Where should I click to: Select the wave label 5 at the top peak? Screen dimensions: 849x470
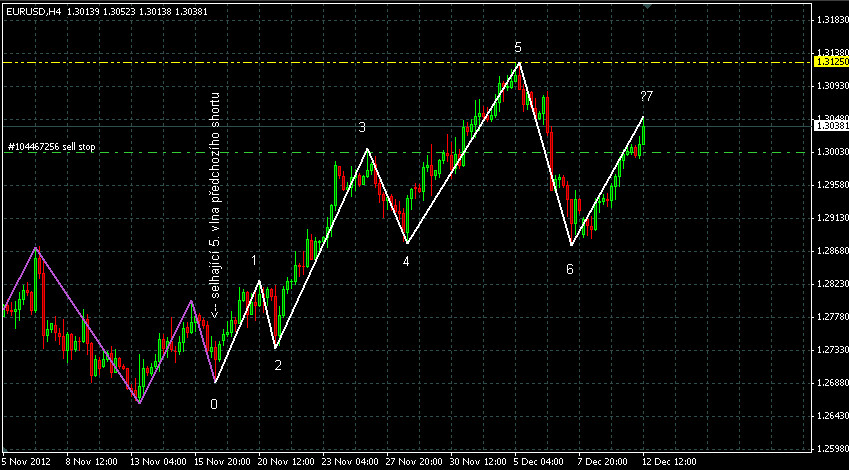[x=518, y=48]
